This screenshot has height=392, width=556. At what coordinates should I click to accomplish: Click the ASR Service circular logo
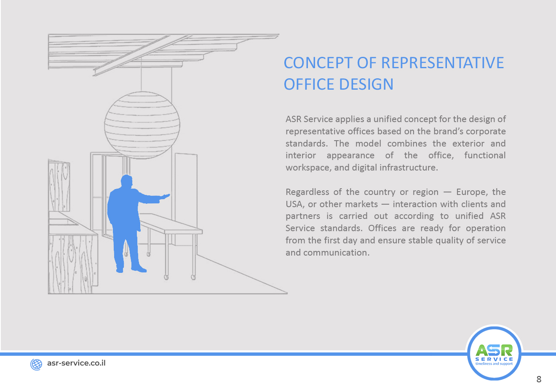click(x=494, y=354)
